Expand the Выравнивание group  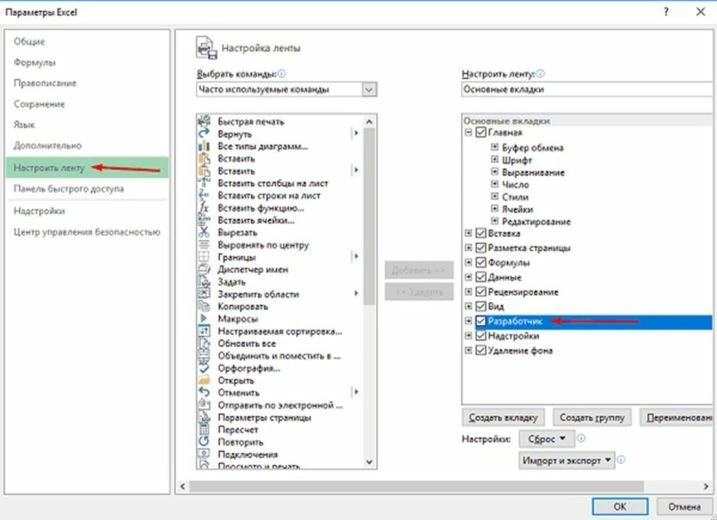click(x=494, y=172)
